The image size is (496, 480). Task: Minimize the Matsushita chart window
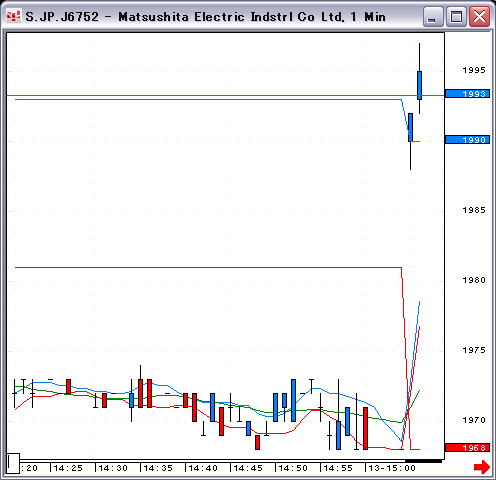pos(433,16)
